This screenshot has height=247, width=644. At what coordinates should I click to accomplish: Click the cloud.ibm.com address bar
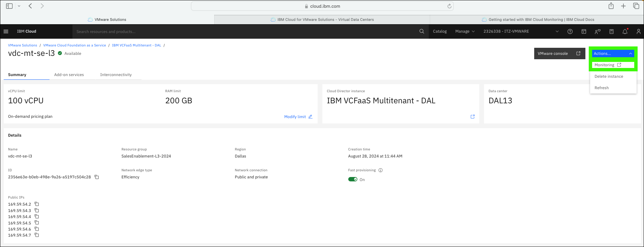(322, 6)
